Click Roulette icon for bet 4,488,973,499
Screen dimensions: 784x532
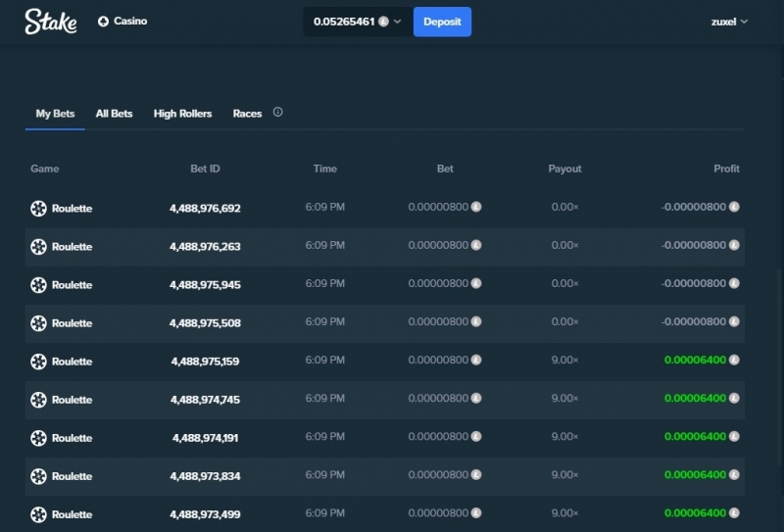pos(38,514)
